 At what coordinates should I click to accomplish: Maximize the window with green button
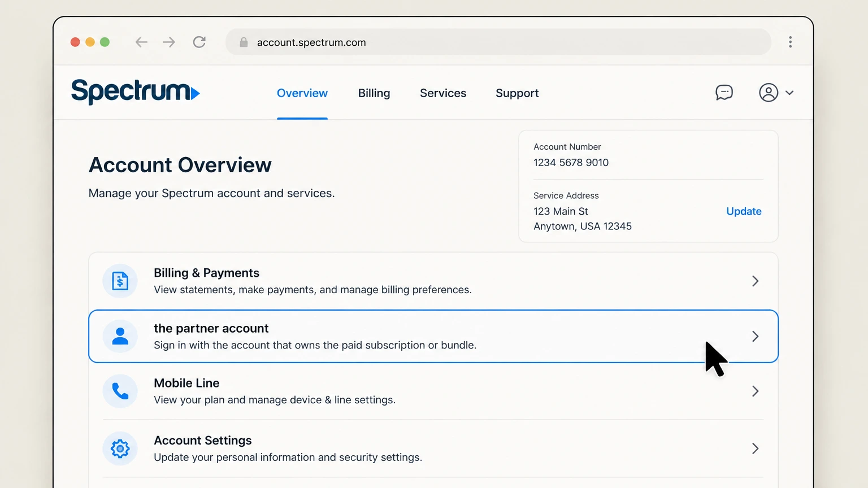point(105,42)
